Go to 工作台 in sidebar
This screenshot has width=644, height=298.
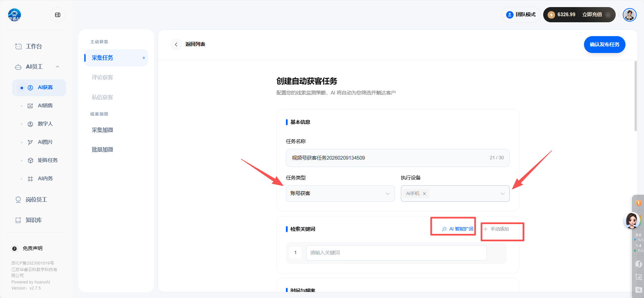pos(34,46)
